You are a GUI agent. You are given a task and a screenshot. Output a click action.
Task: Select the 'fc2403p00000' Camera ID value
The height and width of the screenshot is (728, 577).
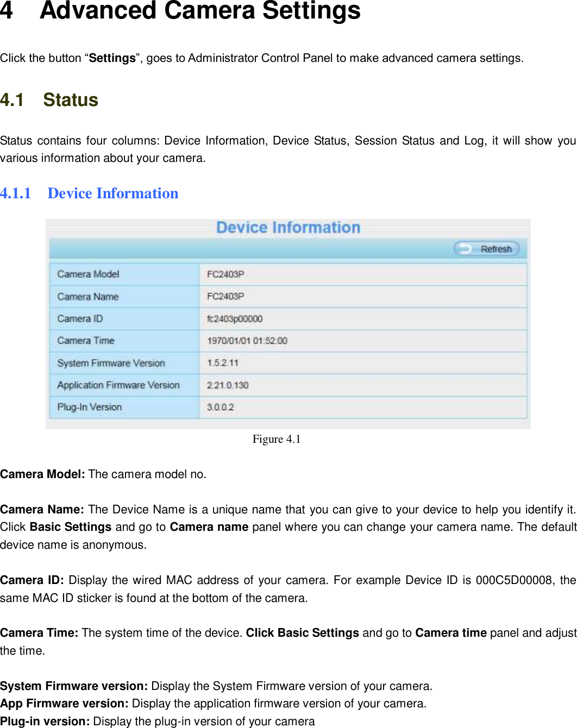[235, 319]
